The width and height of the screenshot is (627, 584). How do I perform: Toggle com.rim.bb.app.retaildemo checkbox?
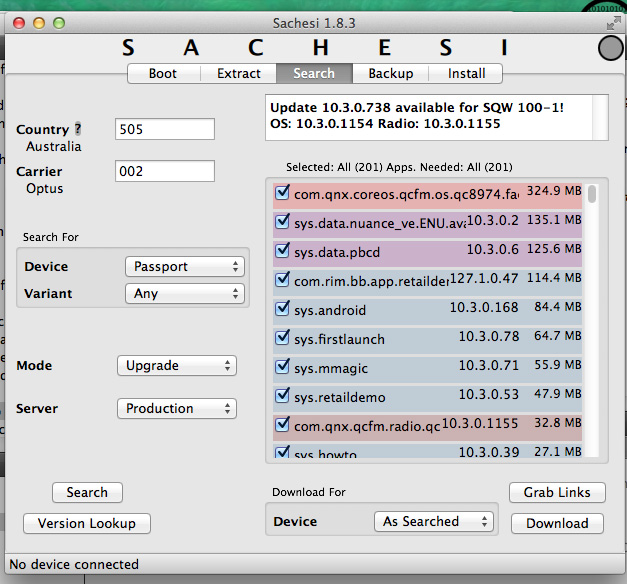click(x=282, y=279)
